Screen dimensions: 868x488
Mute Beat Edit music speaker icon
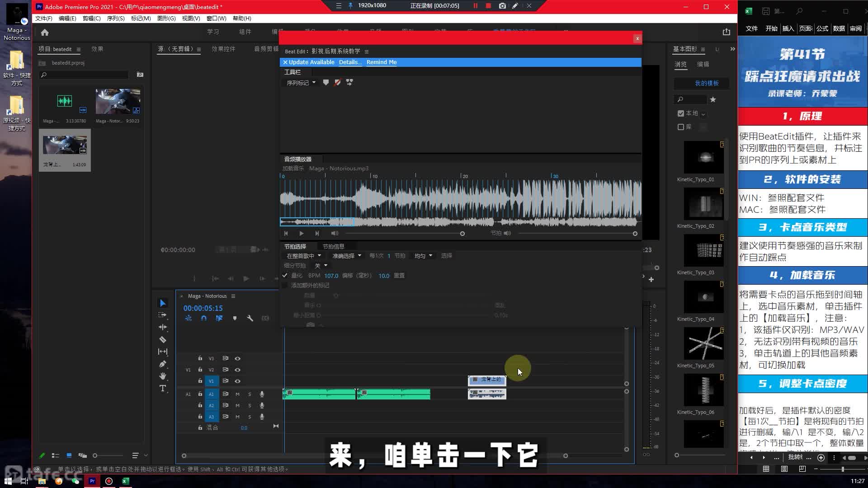335,234
